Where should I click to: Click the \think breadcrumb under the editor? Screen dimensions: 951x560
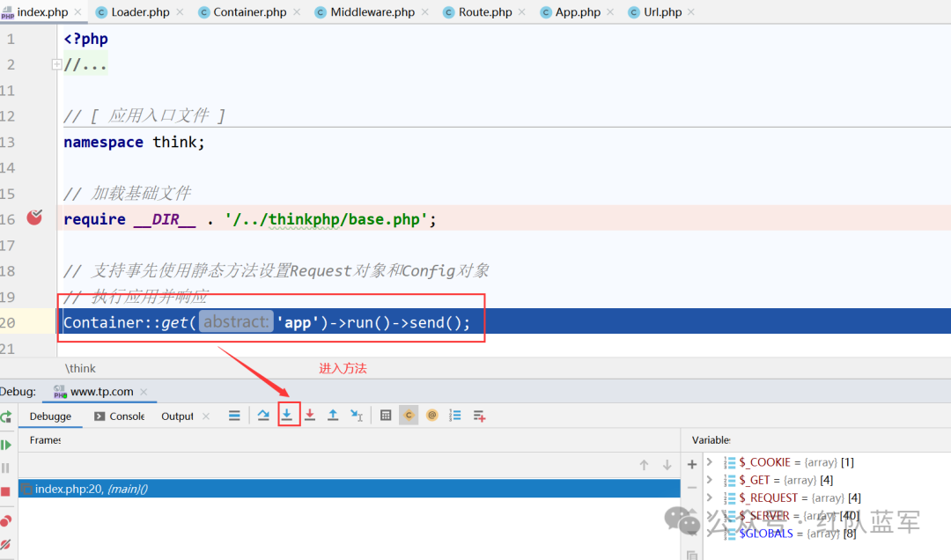[x=80, y=368]
